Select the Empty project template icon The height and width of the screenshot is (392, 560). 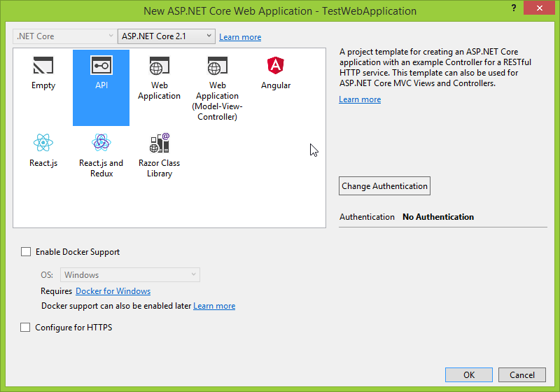click(x=43, y=65)
